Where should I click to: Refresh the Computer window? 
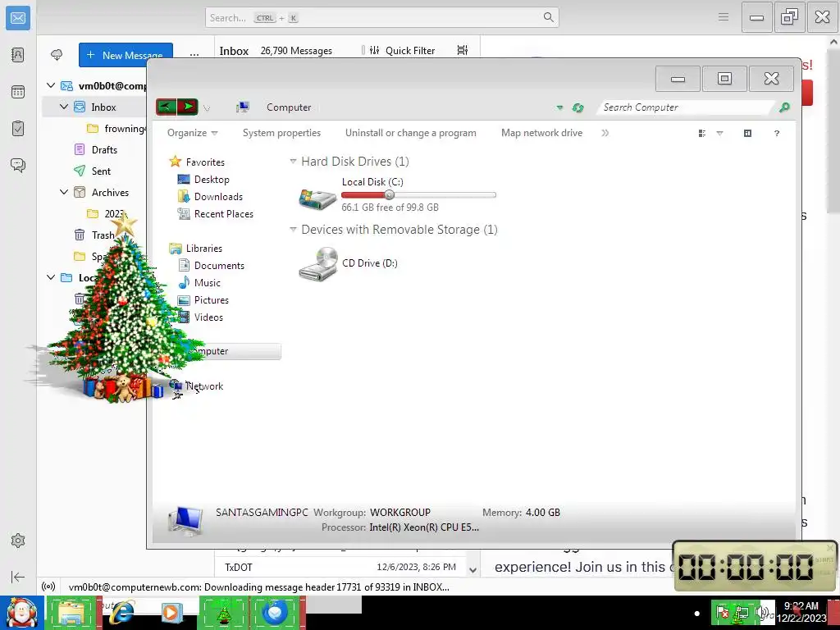pos(577,107)
